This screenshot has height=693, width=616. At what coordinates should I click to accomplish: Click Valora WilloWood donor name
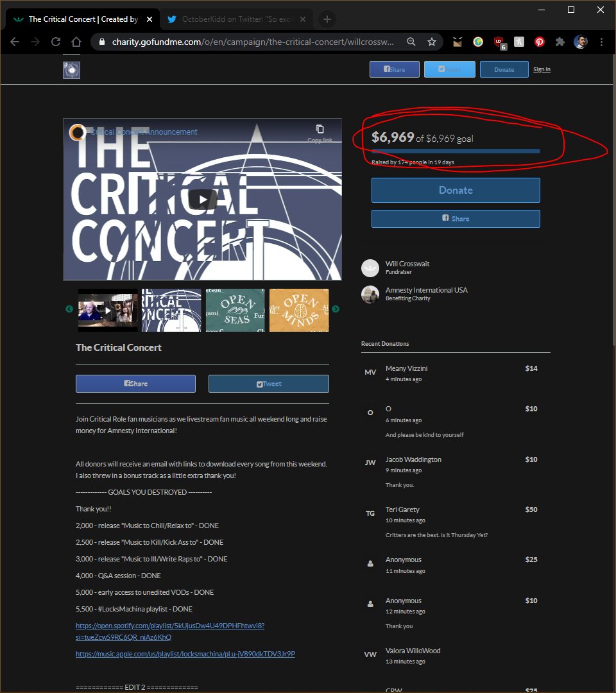click(413, 651)
